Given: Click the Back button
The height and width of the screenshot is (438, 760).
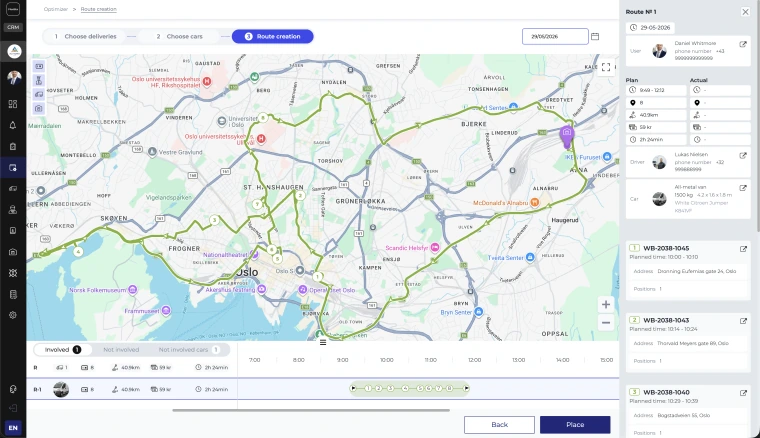Looking at the screenshot, I should point(499,425).
